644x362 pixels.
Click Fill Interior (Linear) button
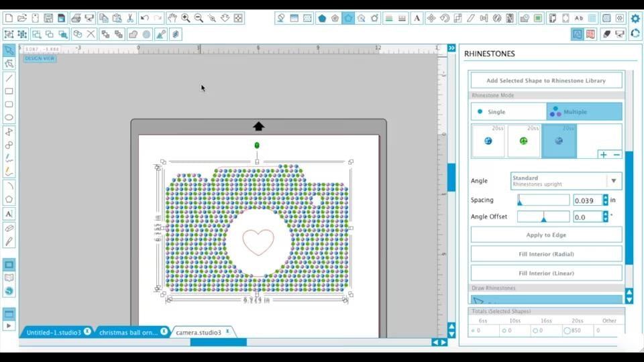tap(546, 273)
